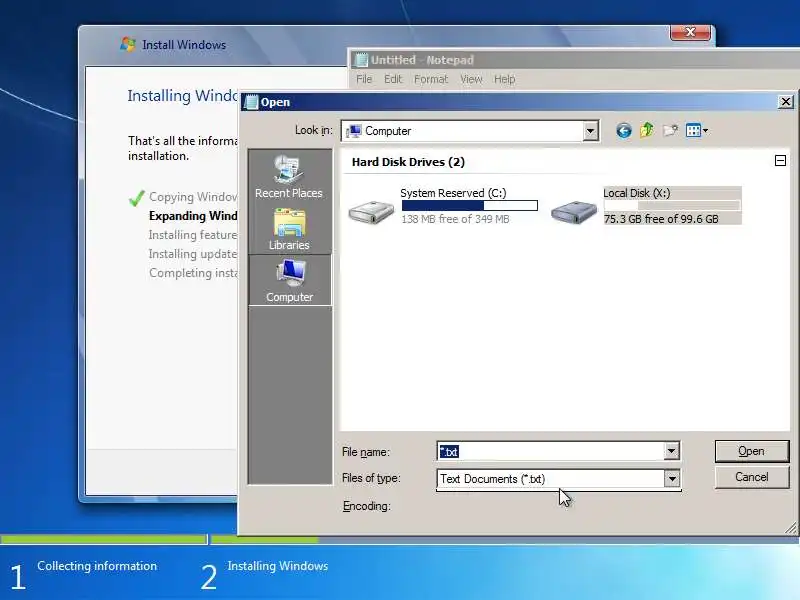Expand the File name dropdown arrow
This screenshot has width=800, height=600.
pyautogui.click(x=671, y=451)
